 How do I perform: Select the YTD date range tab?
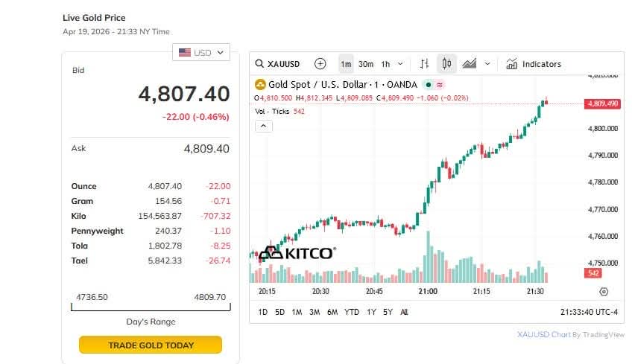pyautogui.click(x=352, y=312)
